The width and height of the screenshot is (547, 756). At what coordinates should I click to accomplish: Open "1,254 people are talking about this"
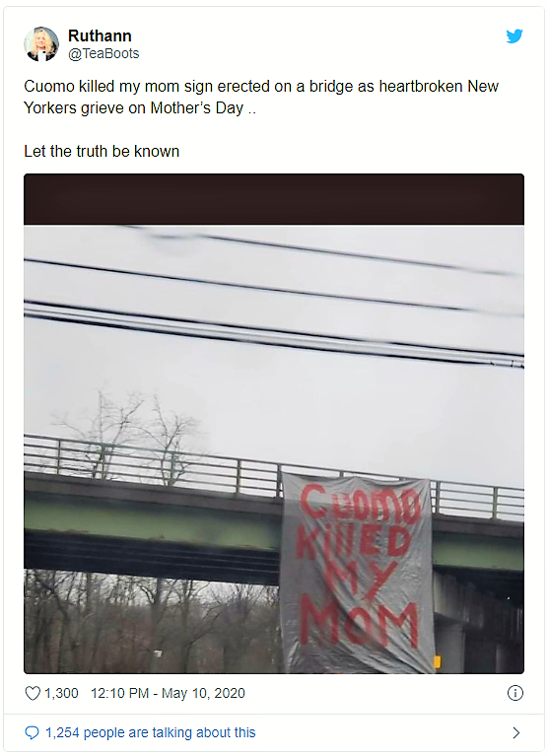pos(151,733)
